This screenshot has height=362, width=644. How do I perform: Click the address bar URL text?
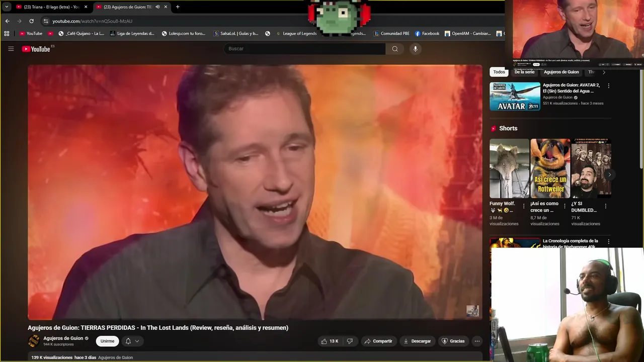[x=92, y=21]
